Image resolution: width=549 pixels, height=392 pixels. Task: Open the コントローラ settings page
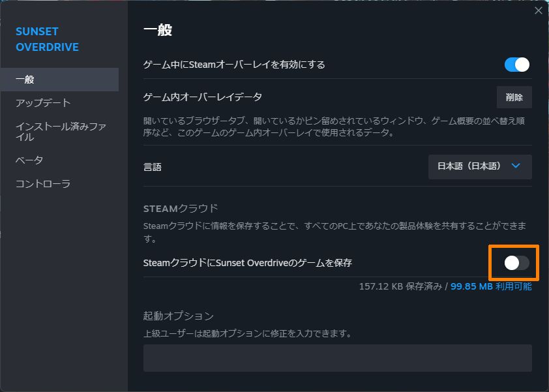pos(43,184)
